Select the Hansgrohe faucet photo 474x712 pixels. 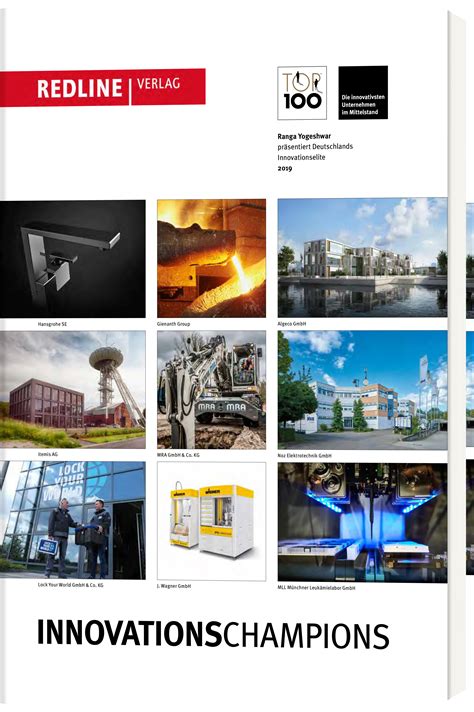(73, 259)
